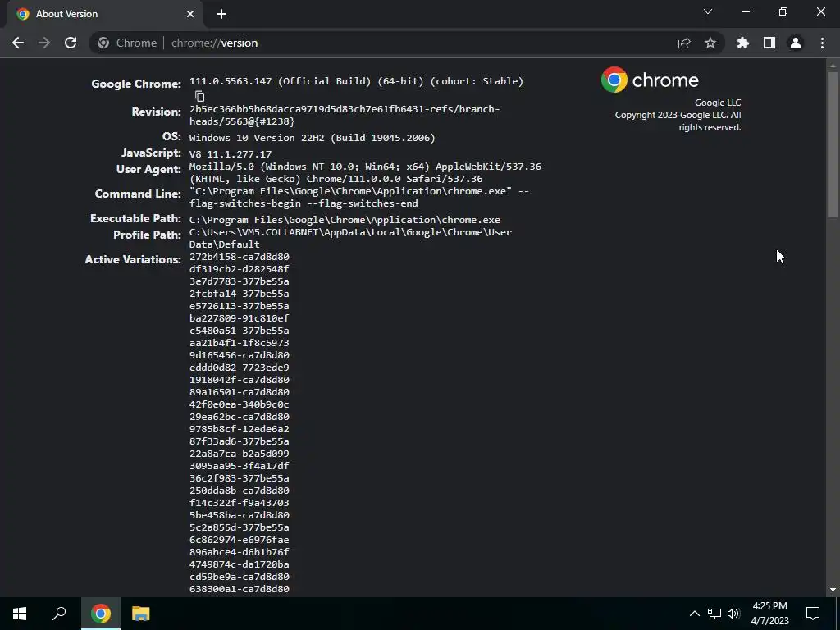The height and width of the screenshot is (630, 840).
Task: Open a new tab with the plus button
Action: [x=221, y=15]
